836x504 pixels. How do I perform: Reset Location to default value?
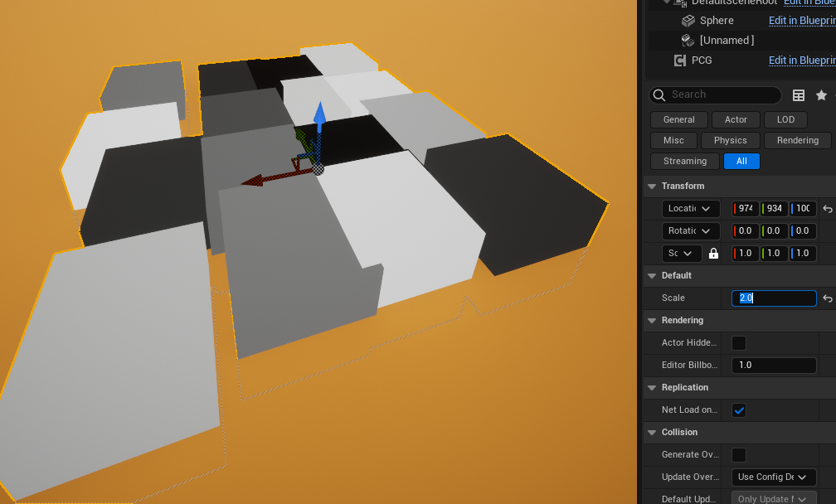point(828,209)
